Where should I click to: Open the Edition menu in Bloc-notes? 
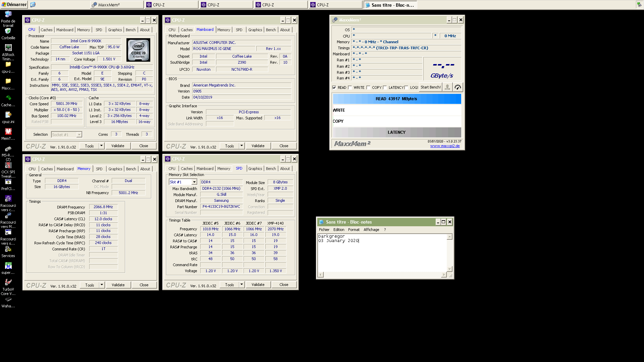(x=339, y=230)
